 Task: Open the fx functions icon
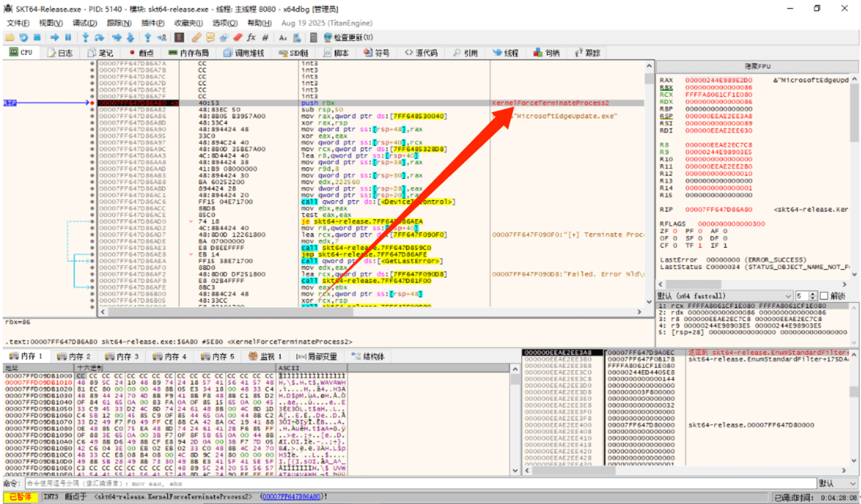coord(251,37)
